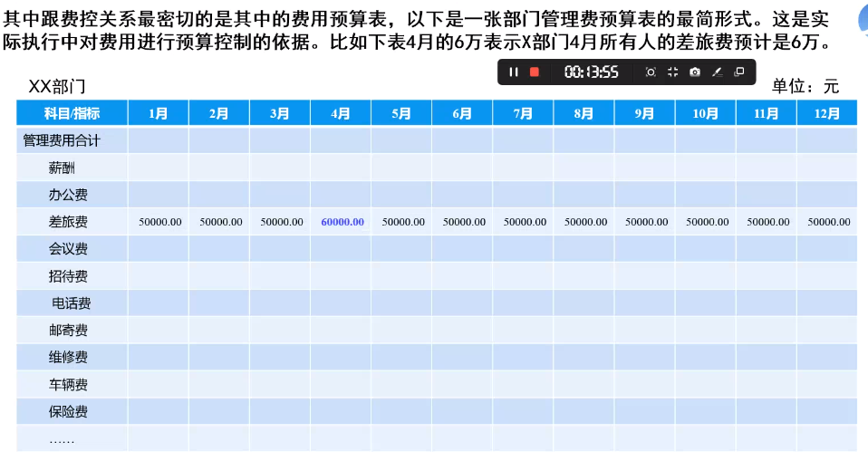This screenshot has width=868, height=461.
Task: Click the overlapping windows icon in recorder
Action: coord(739,72)
